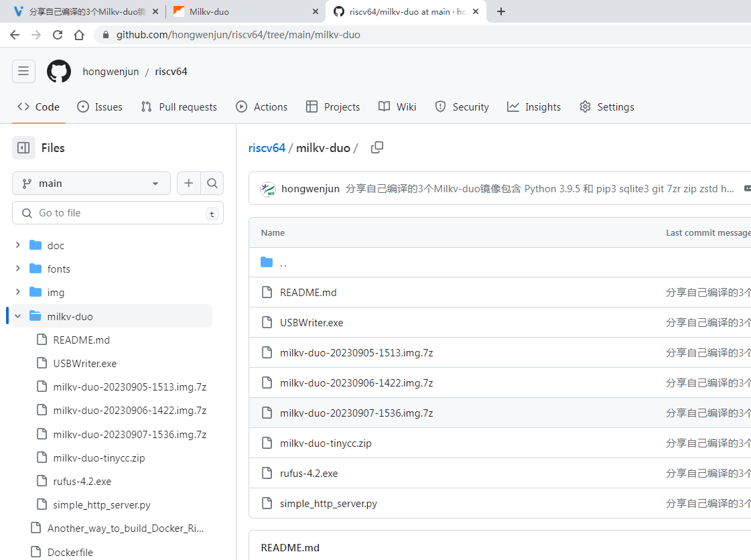The image size is (751, 560).
Task: Open the Issues tab
Action: (100, 107)
